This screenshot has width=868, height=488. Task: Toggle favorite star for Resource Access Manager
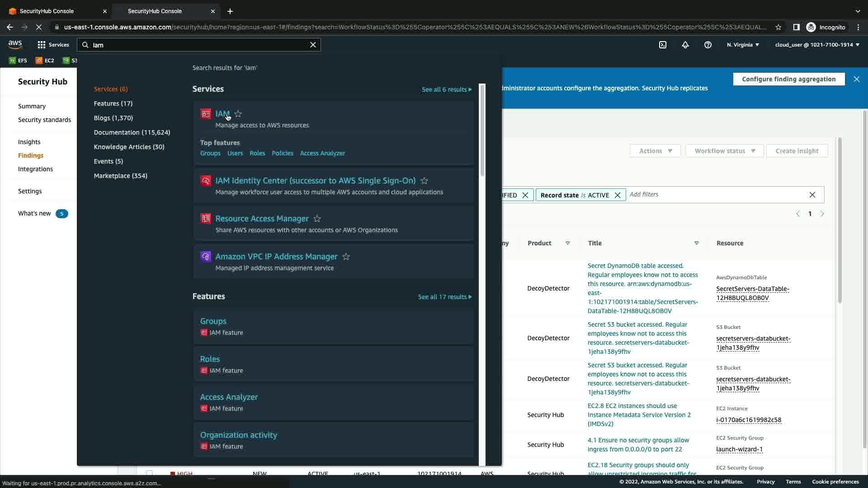[317, 219]
